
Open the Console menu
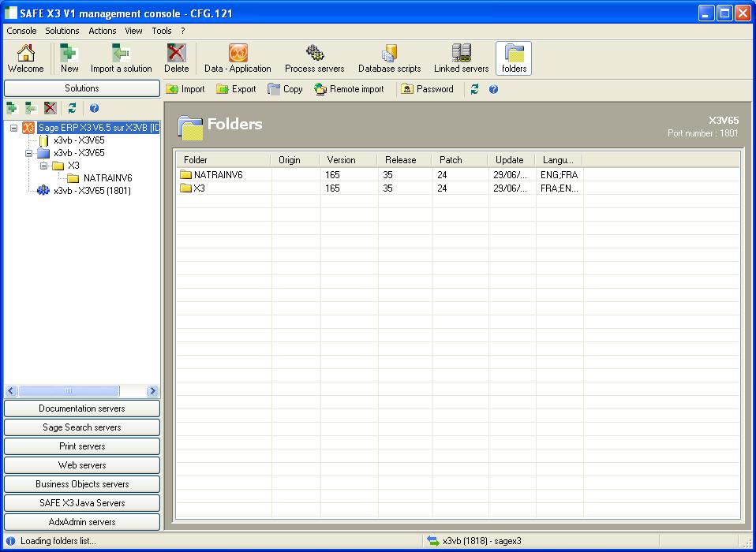21,31
